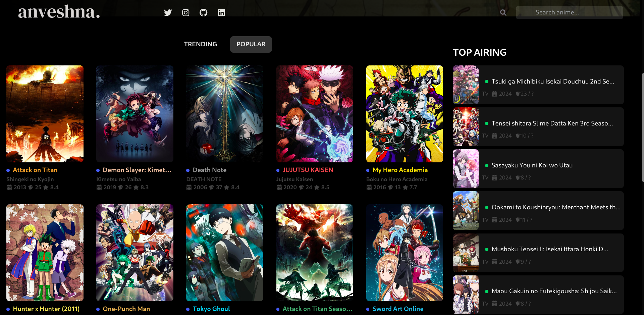The height and width of the screenshot is (315, 644).
Task: Open the Twitter profile icon
Action: 168,13
